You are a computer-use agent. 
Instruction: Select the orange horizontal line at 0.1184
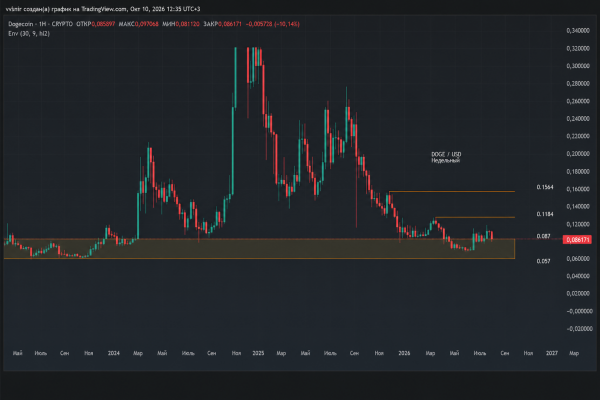[475, 217]
